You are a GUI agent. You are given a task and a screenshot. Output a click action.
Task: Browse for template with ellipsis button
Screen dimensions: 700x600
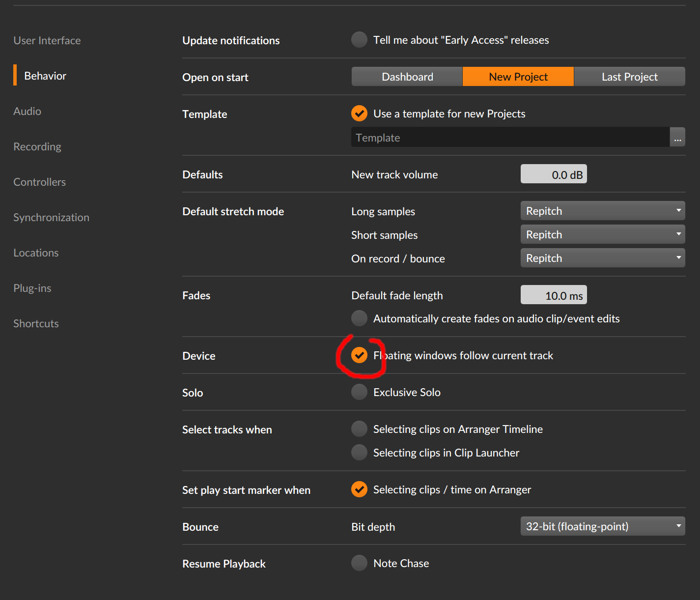coord(677,137)
